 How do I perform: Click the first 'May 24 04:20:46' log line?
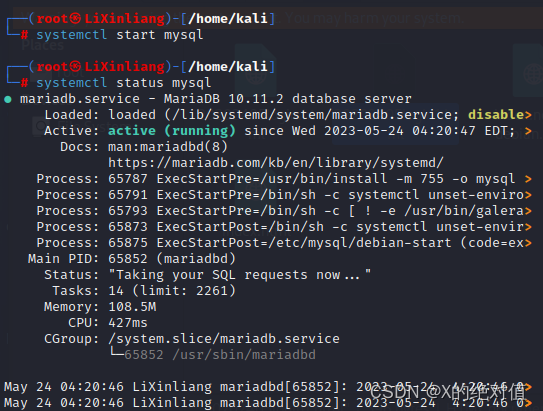coord(267,387)
